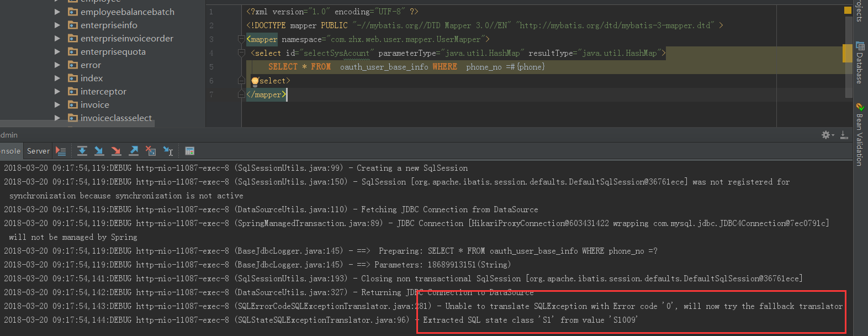Screen dimensions: 868x336
Task: Expand the error folder arrow
Action: pos(57,65)
